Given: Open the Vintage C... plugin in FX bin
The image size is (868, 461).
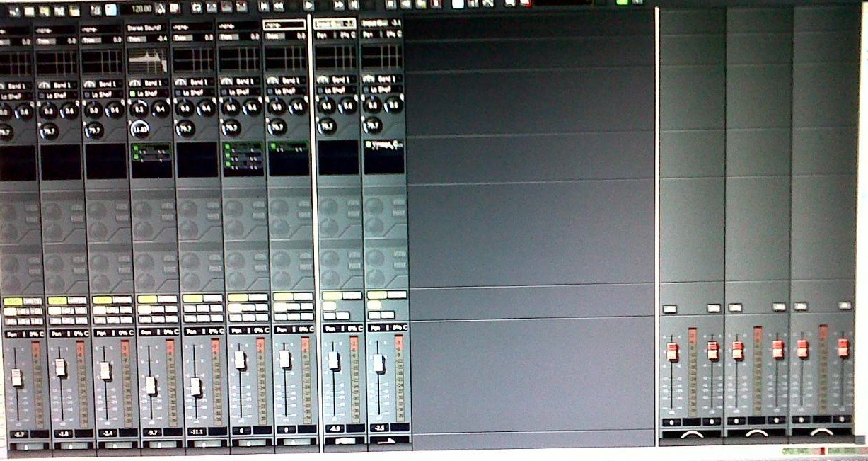Looking at the screenshot, I should (x=388, y=144).
